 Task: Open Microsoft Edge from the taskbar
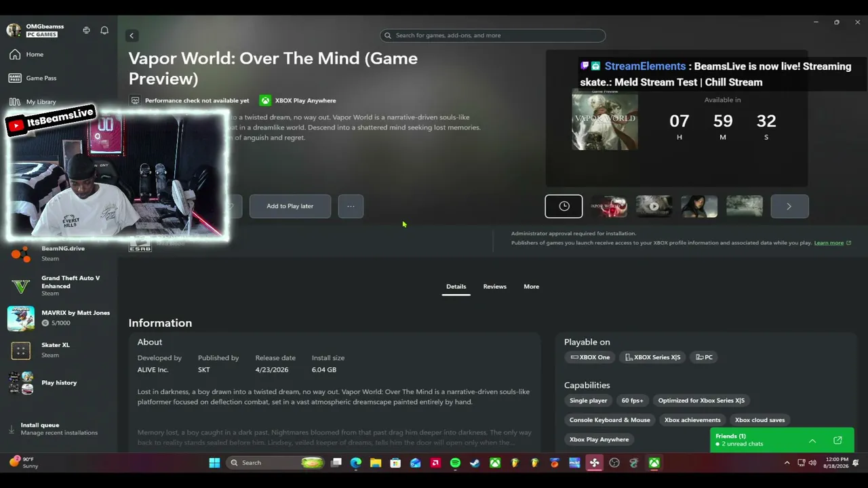(356, 463)
